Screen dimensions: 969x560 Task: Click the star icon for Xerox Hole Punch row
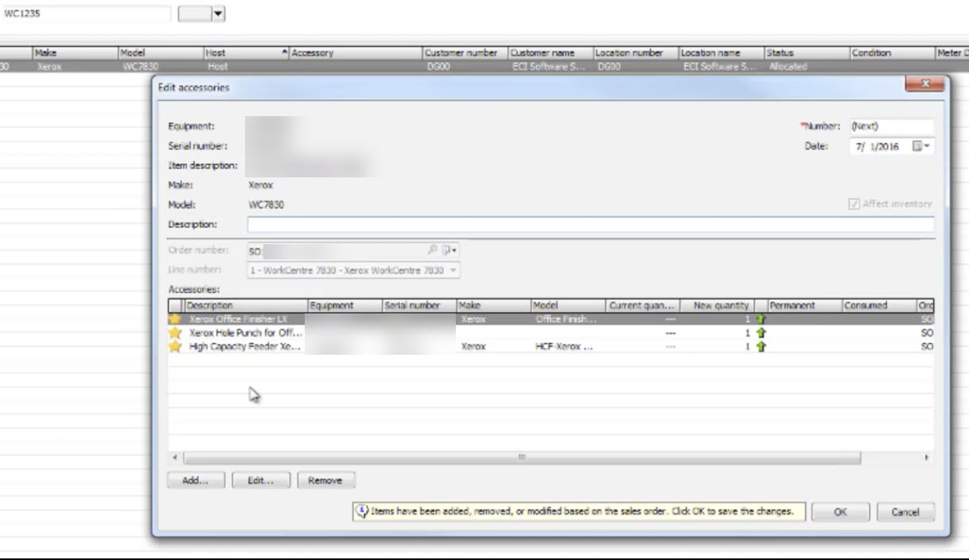pyautogui.click(x=175, y=333)
